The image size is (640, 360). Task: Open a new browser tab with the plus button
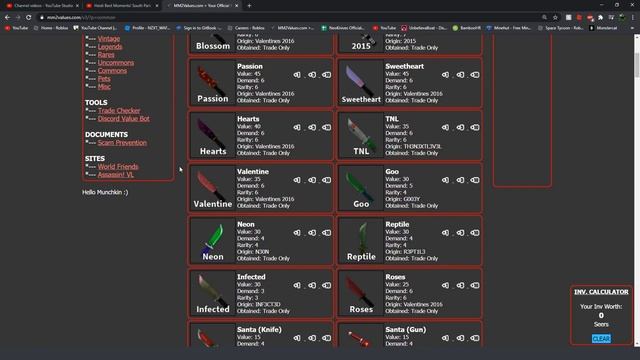pyautogui.click(x=249, y=6)
